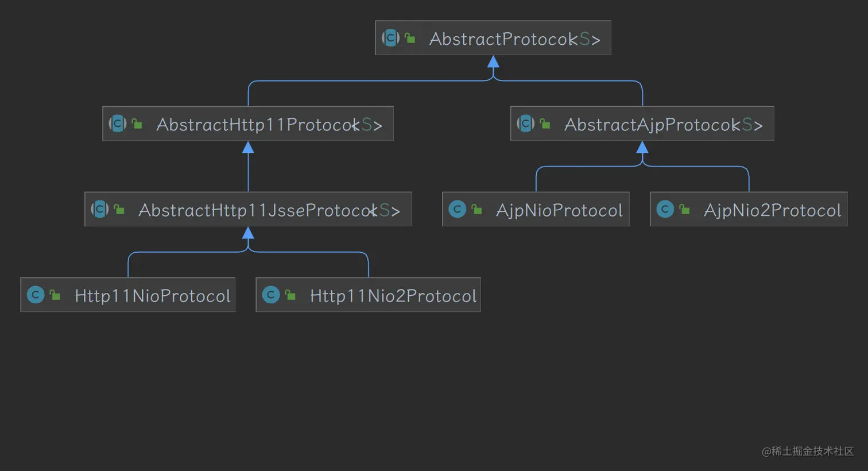Click green public lock icon on Http11NioProtocol
868x471 pixels.
coord(55,295)
